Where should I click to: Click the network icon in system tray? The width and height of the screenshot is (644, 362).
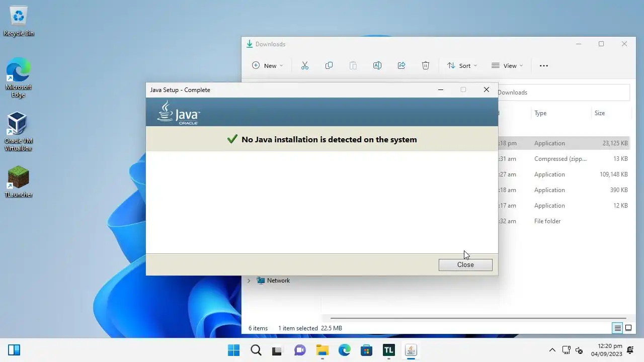(566, 350)
